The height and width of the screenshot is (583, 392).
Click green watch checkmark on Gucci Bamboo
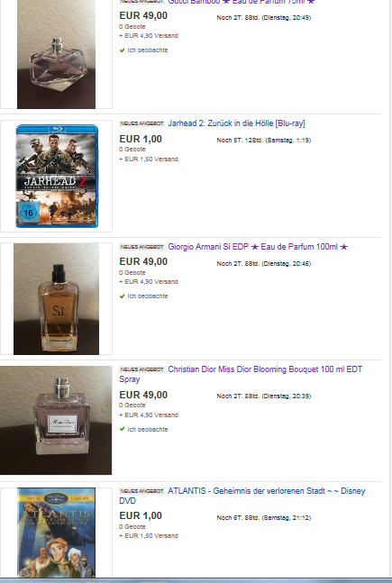pyautogui.click(x=122, y=50)
